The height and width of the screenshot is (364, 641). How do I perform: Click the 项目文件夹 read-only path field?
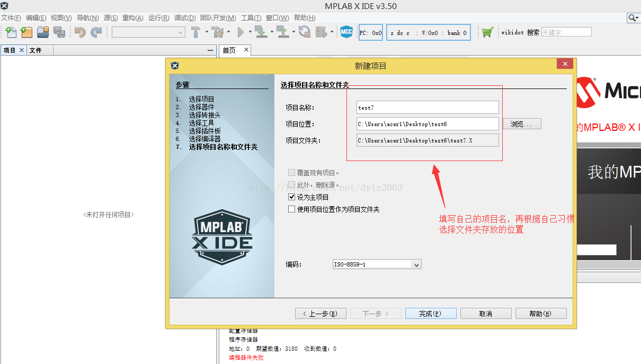click(428, 140)
